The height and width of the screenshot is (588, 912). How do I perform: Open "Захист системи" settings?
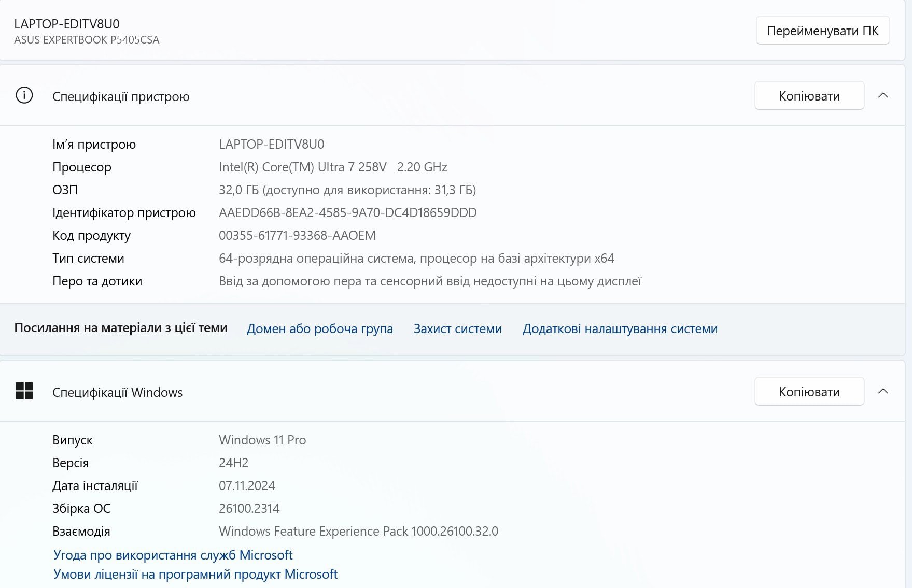457,328
